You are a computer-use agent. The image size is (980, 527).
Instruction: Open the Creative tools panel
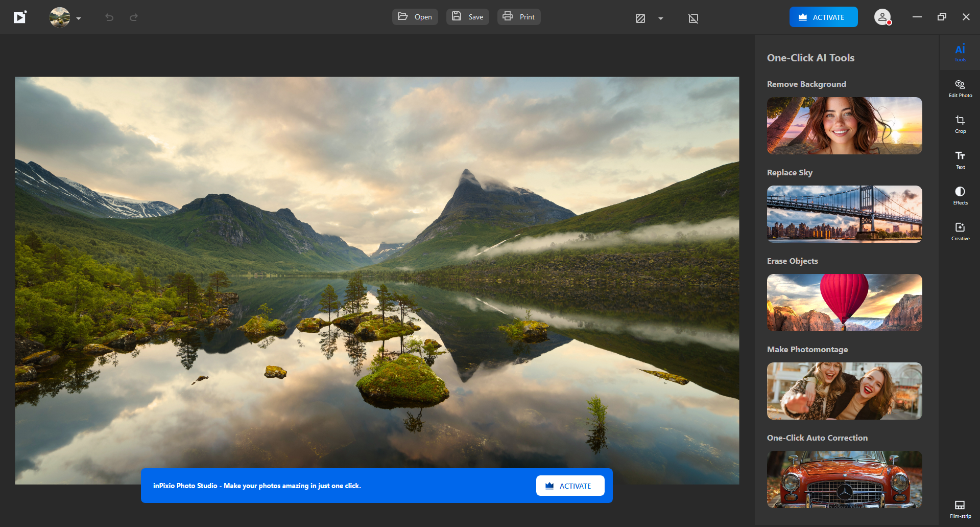pos(960,231)
